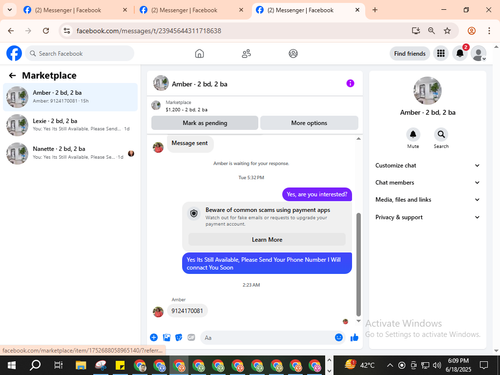Open Windows notification center icon

[x=484, y=365]
